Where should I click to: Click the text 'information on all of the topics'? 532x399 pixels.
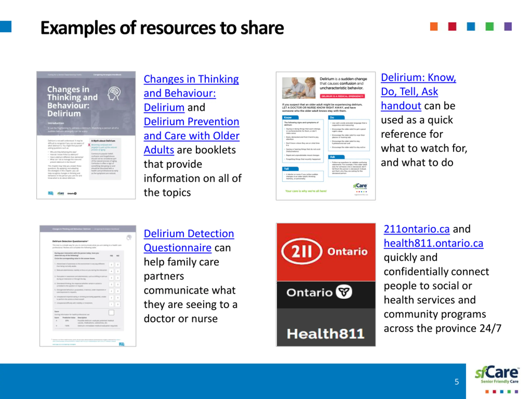click(x=193, y=185)
